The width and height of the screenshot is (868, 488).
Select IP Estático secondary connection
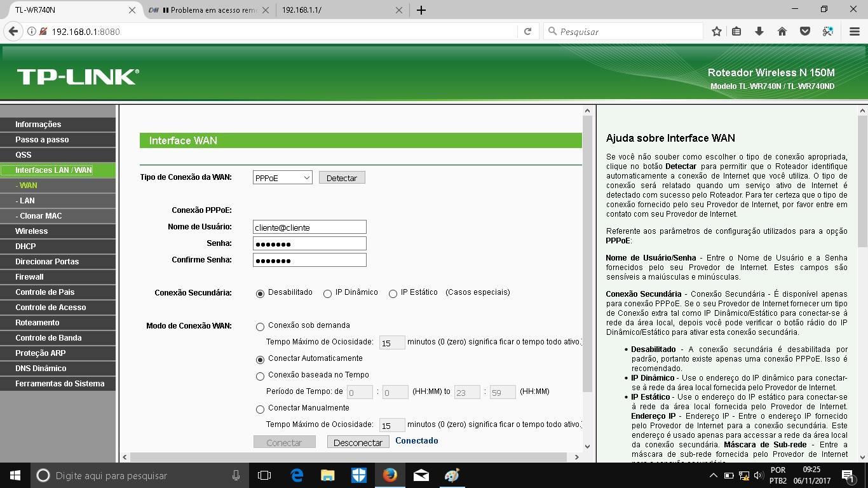coord(393,294)
